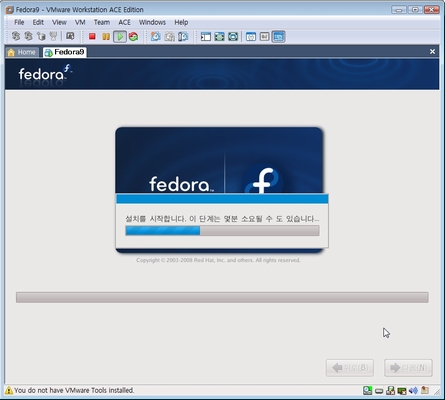Open the Snapshot Manager icon

pyautogui.click(x=183, y=36)
